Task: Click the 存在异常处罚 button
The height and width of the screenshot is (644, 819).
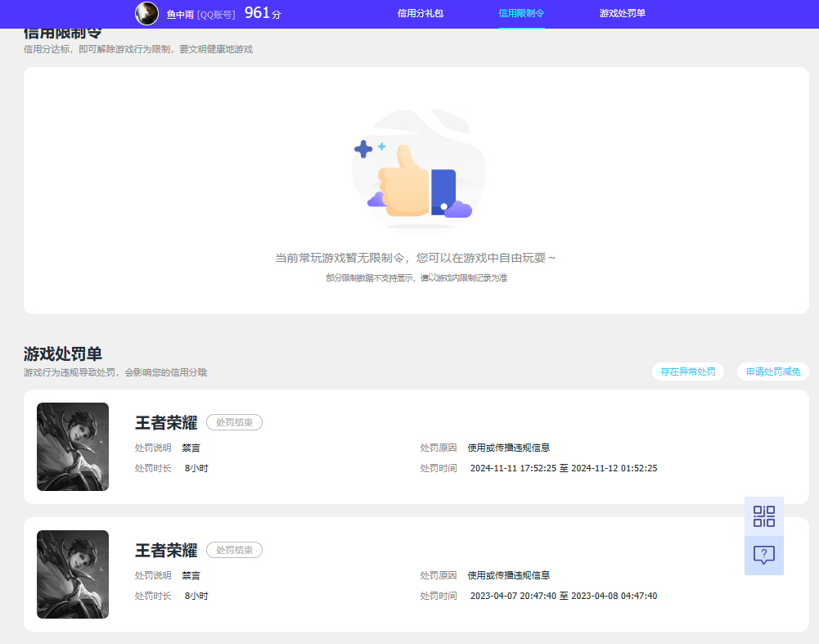Action: pyautogui.click(x=688, y=372)
